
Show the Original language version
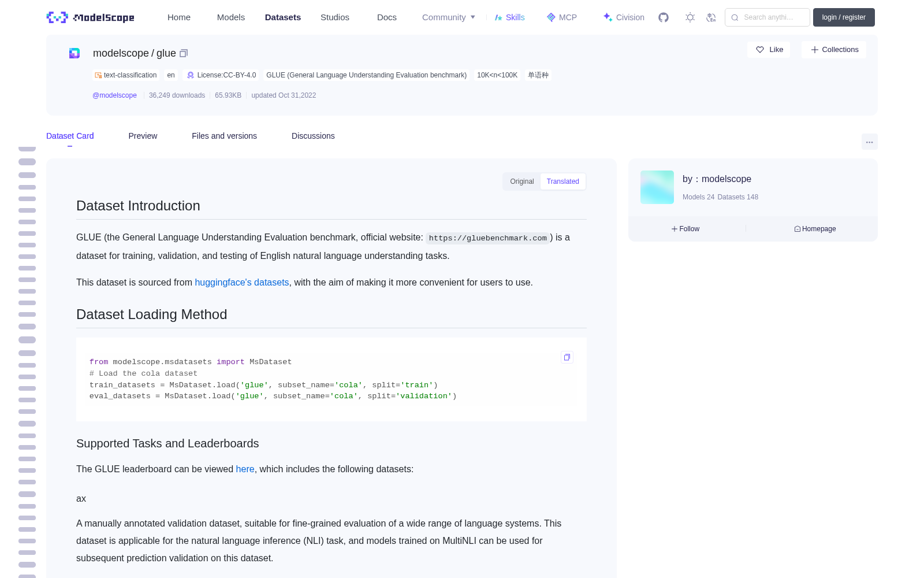click(522, 181)
